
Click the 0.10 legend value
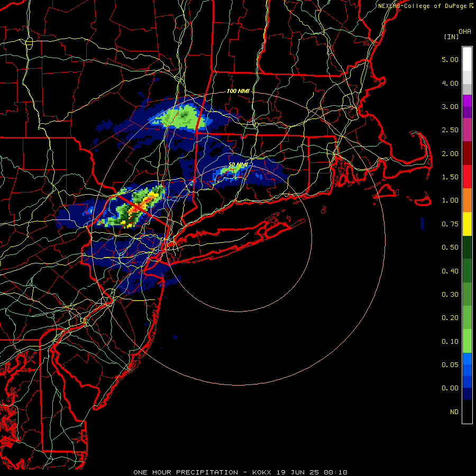tap(450, 342)
